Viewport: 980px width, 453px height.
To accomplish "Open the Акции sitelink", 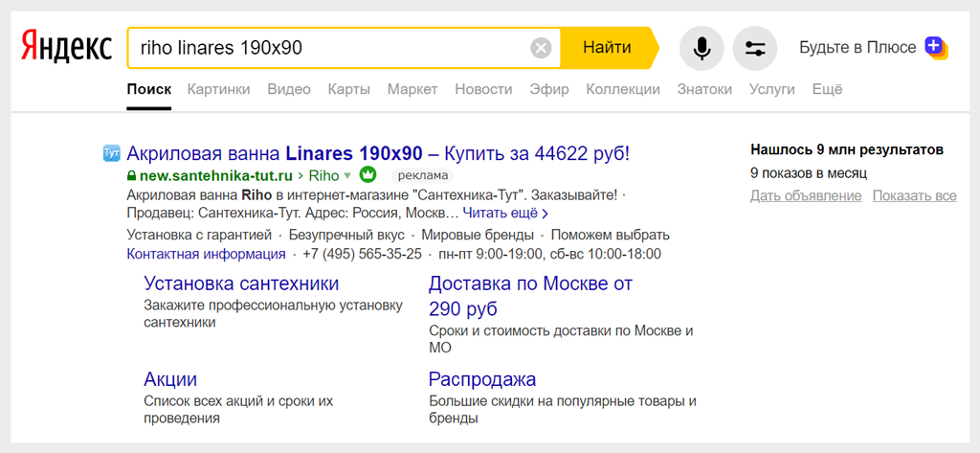I will click(x=170, y=379).
